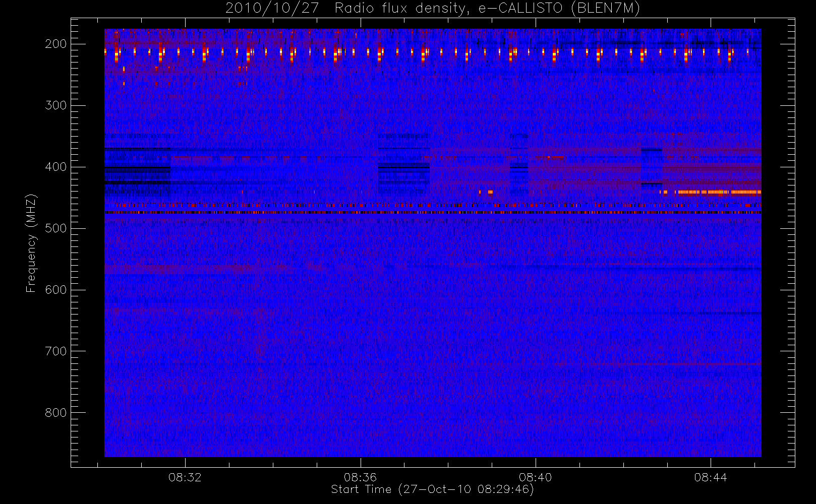This screenshot has height=504, width=816.
Task: Click the 08:44 time axis label
Action: [x=710, y=477]
